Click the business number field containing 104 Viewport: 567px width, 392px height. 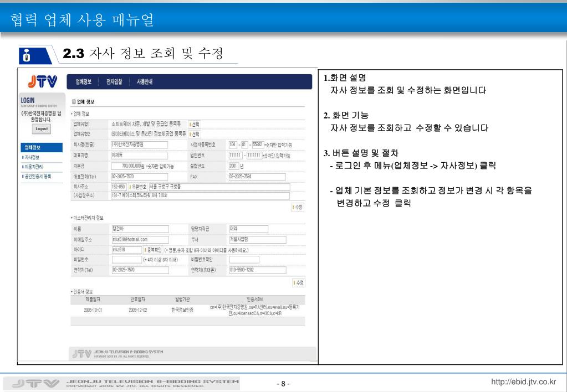(233, 145)
